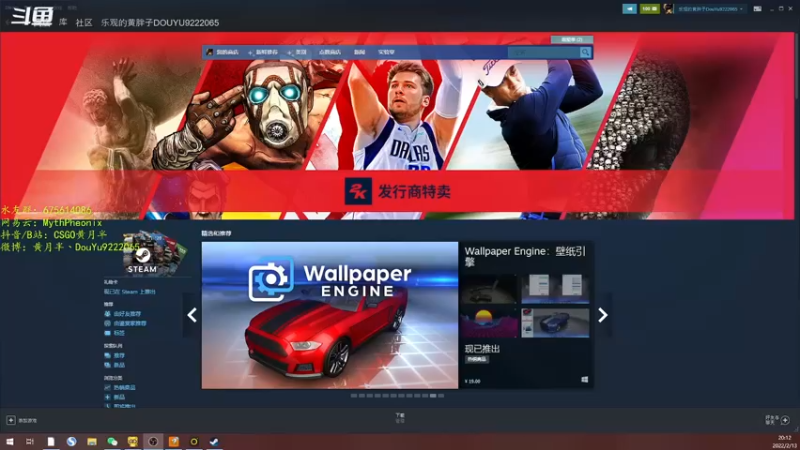This screenshot has height=450, width=800.
Task: Open the yellow ring app on taskbar
Action: [194, 441]
